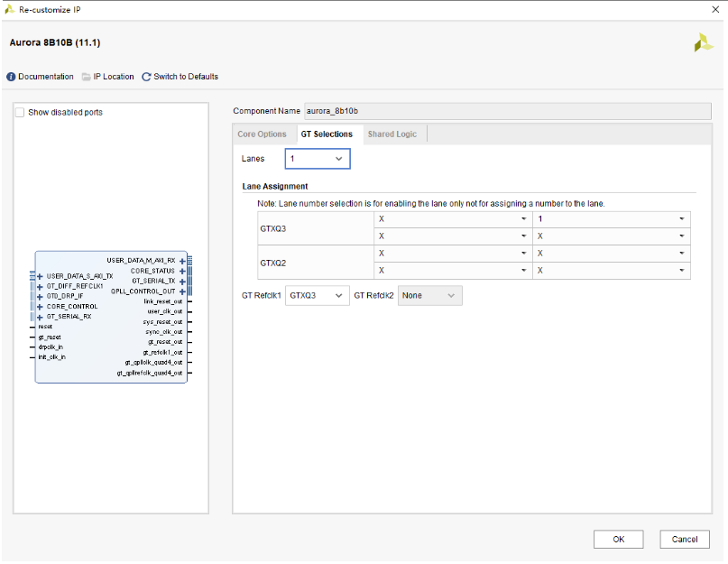This screenshot has height=564, width=728.
Task: Open GTXQ3 first row left lane dropdown
Action: (453, 219)
